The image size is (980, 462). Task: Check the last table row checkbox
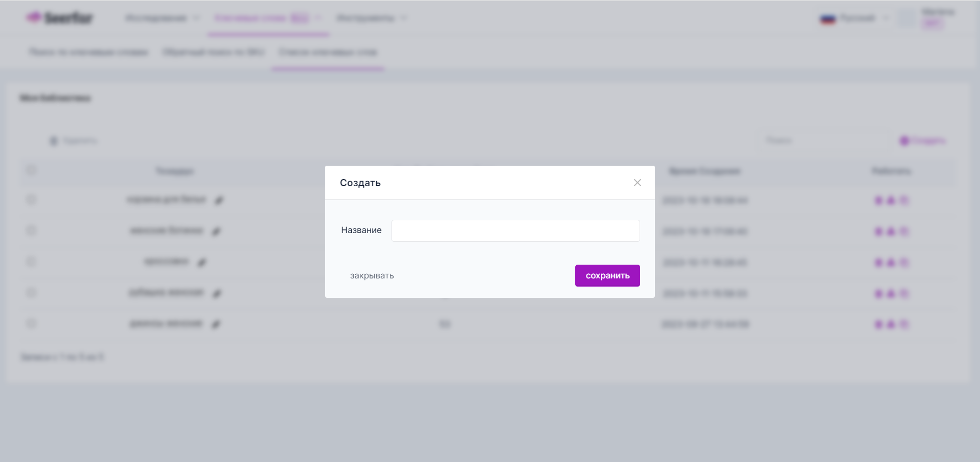[31, 324]
